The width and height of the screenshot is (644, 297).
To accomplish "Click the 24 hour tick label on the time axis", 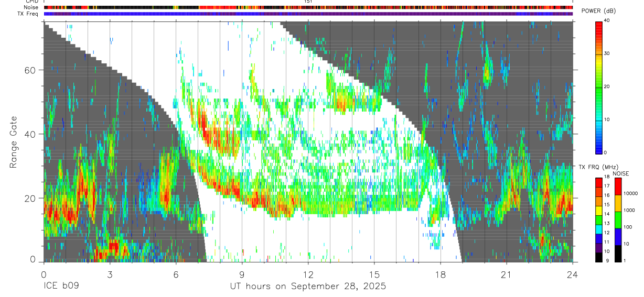I will (573, 274).
